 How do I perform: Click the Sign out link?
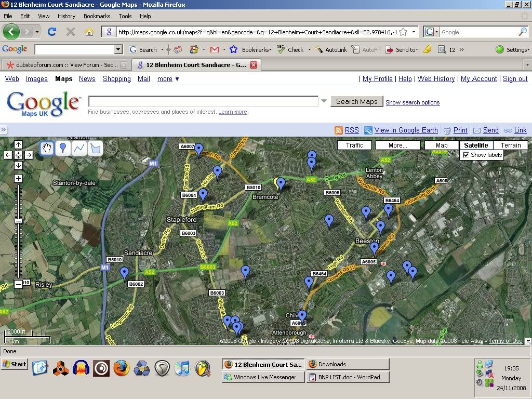pos(515,79)
